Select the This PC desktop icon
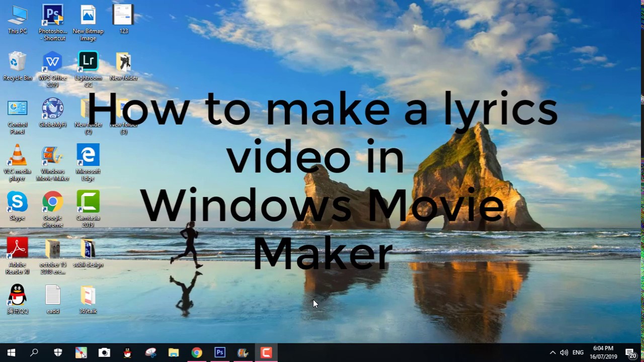Image resolution: width=644 pixels, height=362 pixels. pos(17,20)
